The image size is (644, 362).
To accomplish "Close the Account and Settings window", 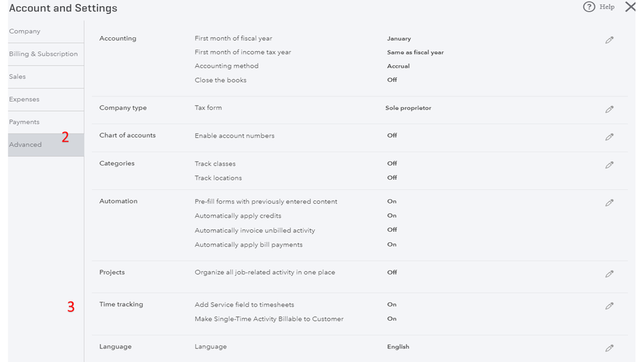I will click(630, 7).
